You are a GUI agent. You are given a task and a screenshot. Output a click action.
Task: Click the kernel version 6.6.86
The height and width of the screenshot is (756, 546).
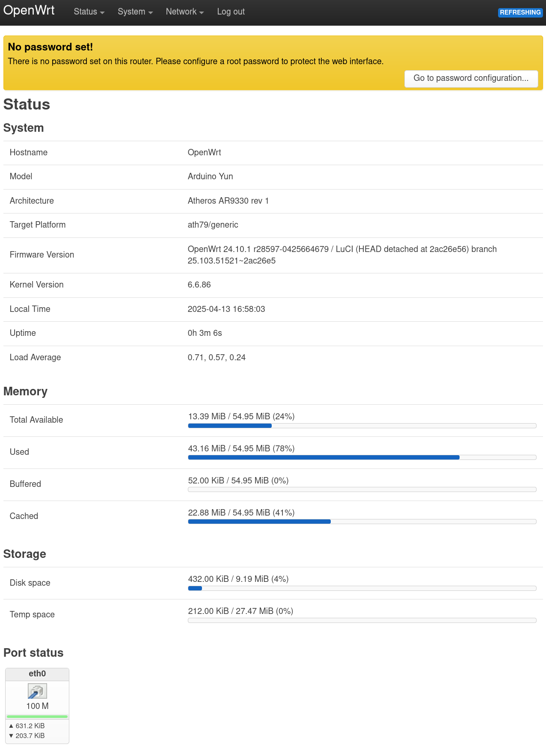199,285
